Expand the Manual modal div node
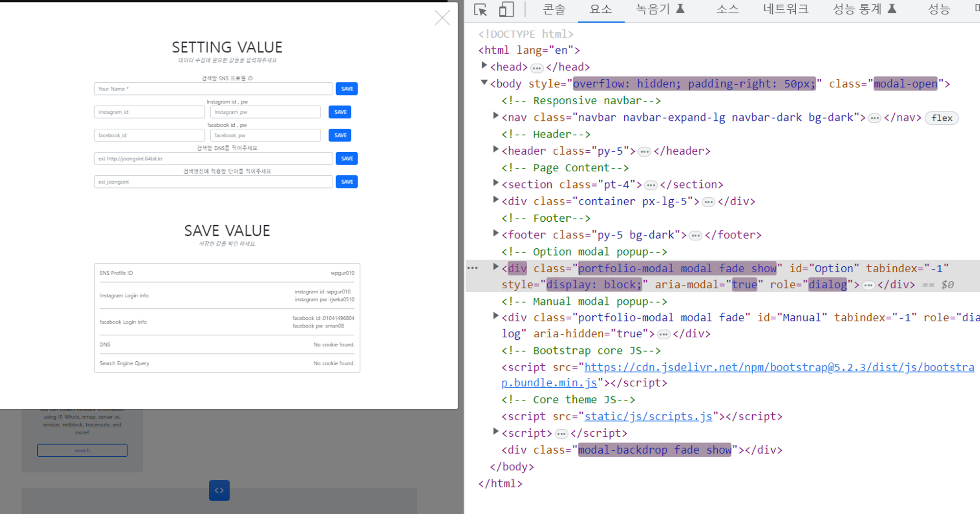 click(x=496, y=316)
